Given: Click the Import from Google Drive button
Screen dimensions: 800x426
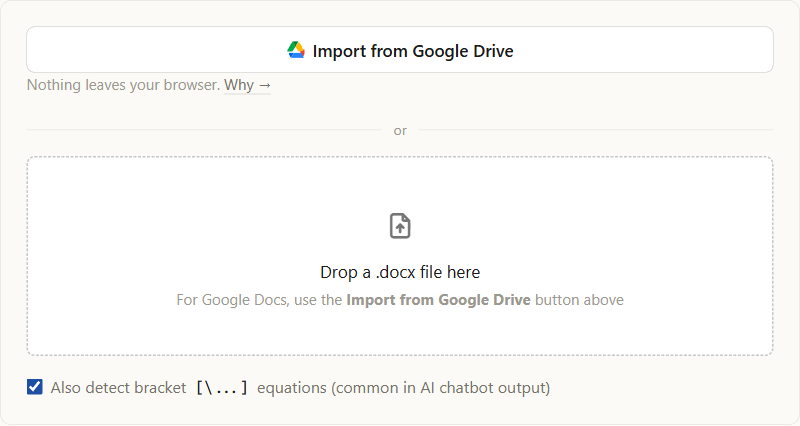Looking at the screenshot, I should [x=400, y=49].
